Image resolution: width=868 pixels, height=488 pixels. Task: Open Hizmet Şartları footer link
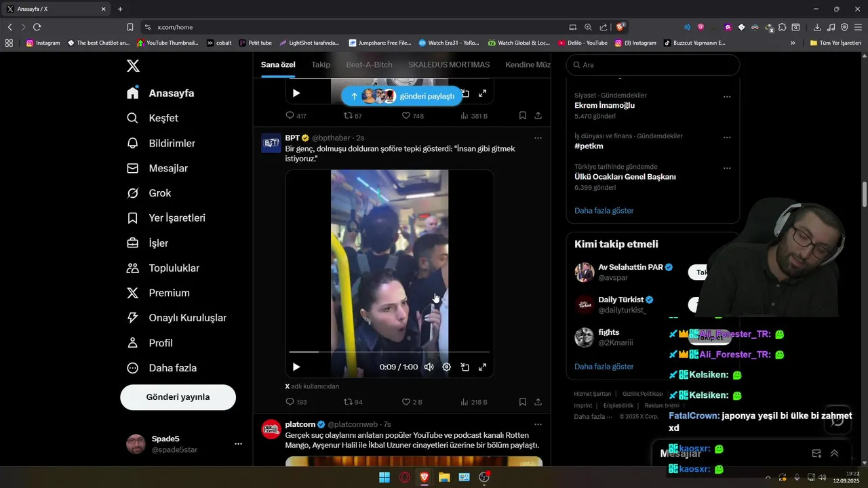[592, 394]
